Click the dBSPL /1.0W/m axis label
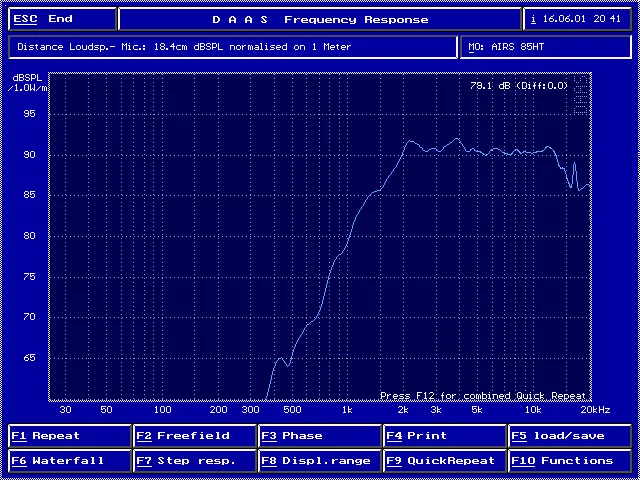This screenshot has width=640, height=480. [x=28, y=83]
